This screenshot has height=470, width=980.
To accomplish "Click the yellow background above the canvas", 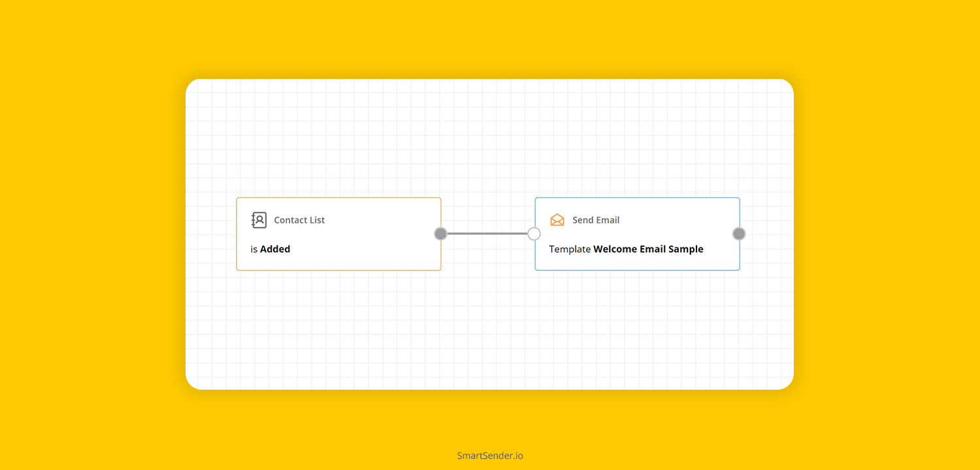I will click(490, 39).
